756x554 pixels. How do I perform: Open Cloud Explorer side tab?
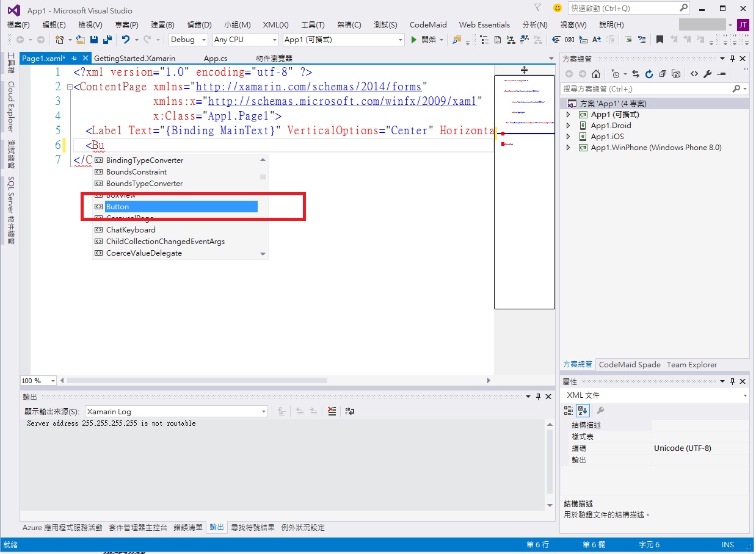[x=11, y=107]
